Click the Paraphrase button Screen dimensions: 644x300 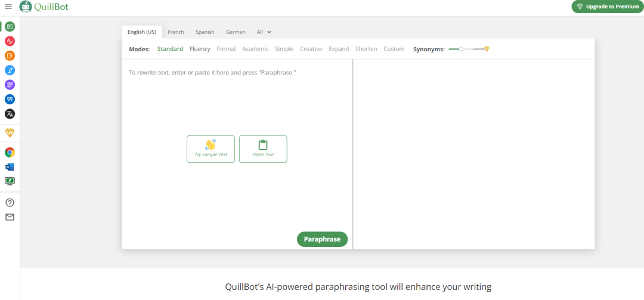point(322,239)
